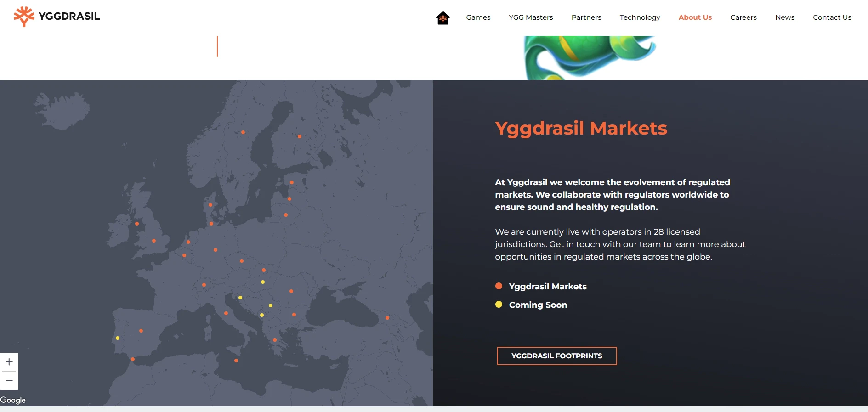Navigate to Technology section
The width and height of the screenshot is (868, 412).
tap(640, 17)
